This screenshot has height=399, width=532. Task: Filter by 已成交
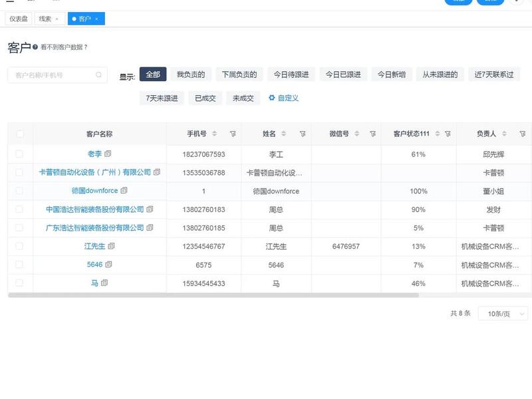tap(205, 98)
